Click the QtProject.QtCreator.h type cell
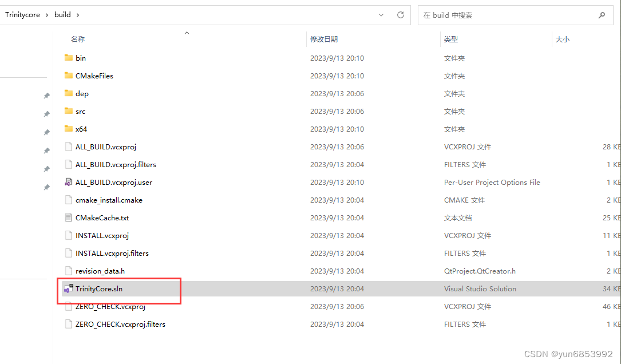621x364 pixels. click(480, 271)
